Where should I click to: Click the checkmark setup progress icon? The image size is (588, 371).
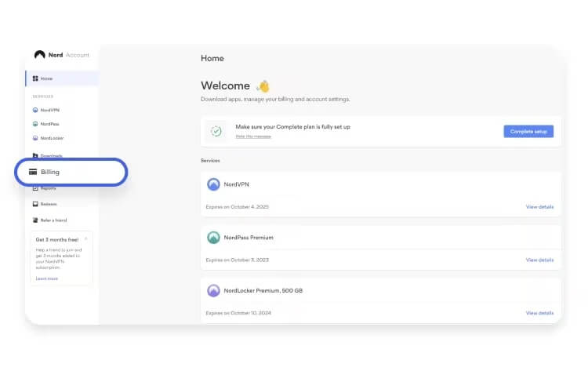(216, 131)
